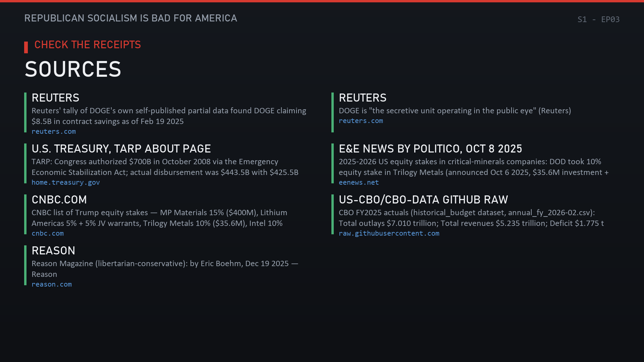This screenshot has height=362, width=644.
Task: Open the home.treasury.gov link
Action: 66,182
